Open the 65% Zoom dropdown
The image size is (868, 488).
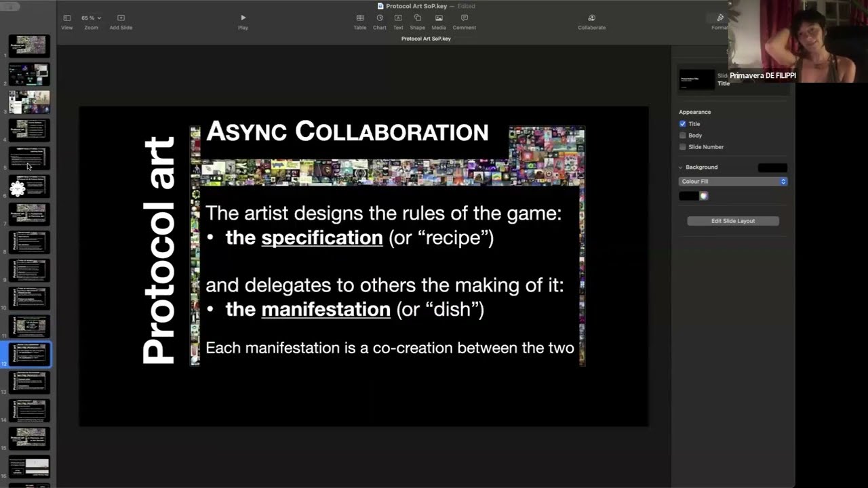pos(91,18)
